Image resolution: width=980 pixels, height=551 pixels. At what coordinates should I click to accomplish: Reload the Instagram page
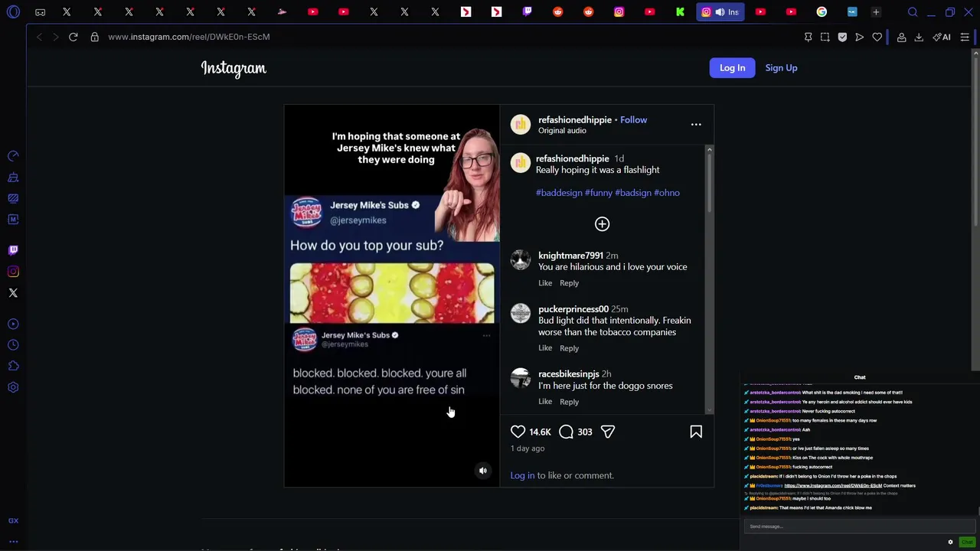73,37
